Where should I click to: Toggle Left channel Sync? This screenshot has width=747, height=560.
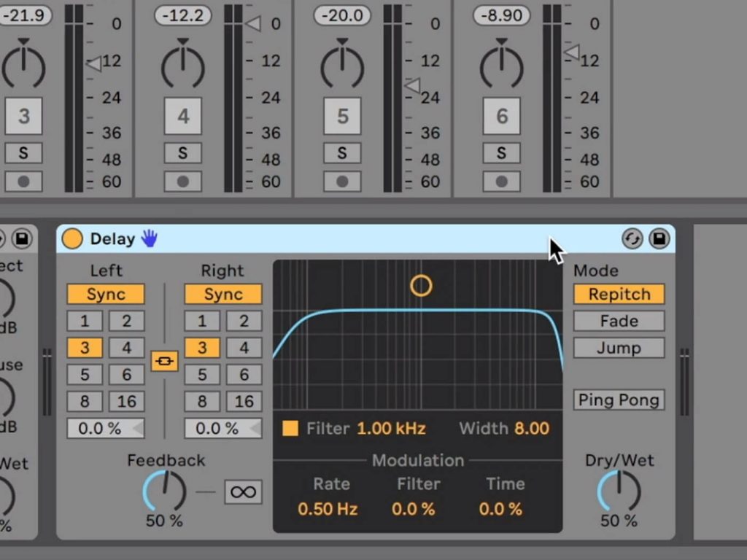coord(106,295)
